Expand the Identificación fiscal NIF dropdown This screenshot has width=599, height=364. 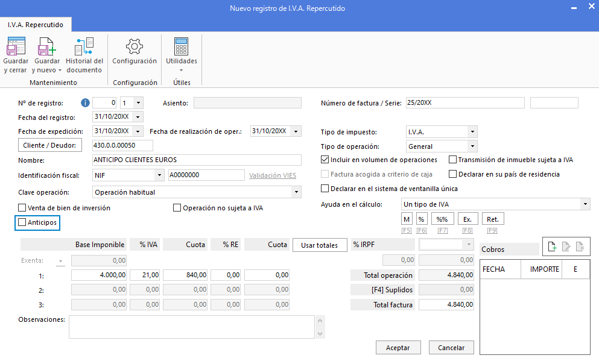[x=159, y=175]
